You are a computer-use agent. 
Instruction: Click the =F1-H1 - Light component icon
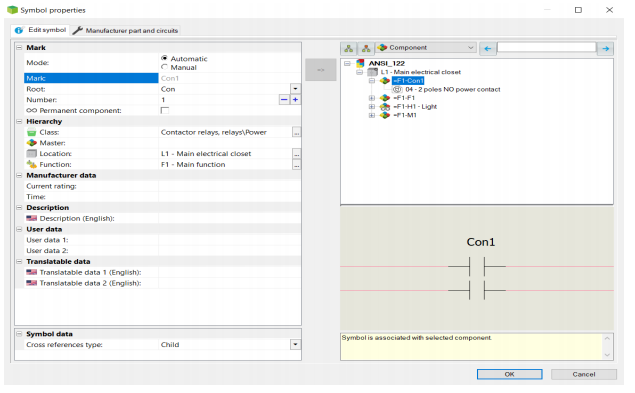(x=385, y=107)
